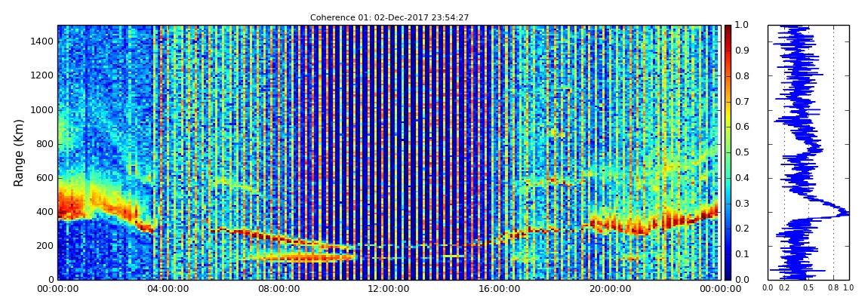This screenshot has height=307, width=868.
Task: Click the colorbar 0.6 tick label
Action: pos(740,127)
